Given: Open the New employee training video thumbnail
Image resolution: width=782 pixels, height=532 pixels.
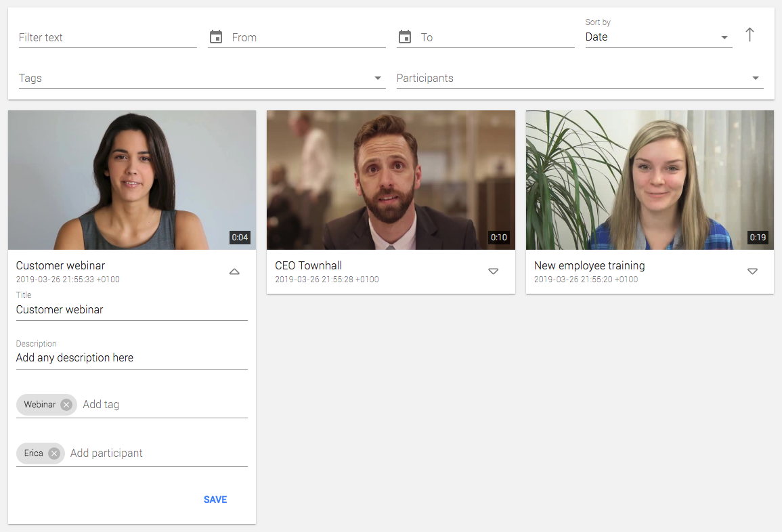Looking at the screenshot, I should tap(649, 180).
